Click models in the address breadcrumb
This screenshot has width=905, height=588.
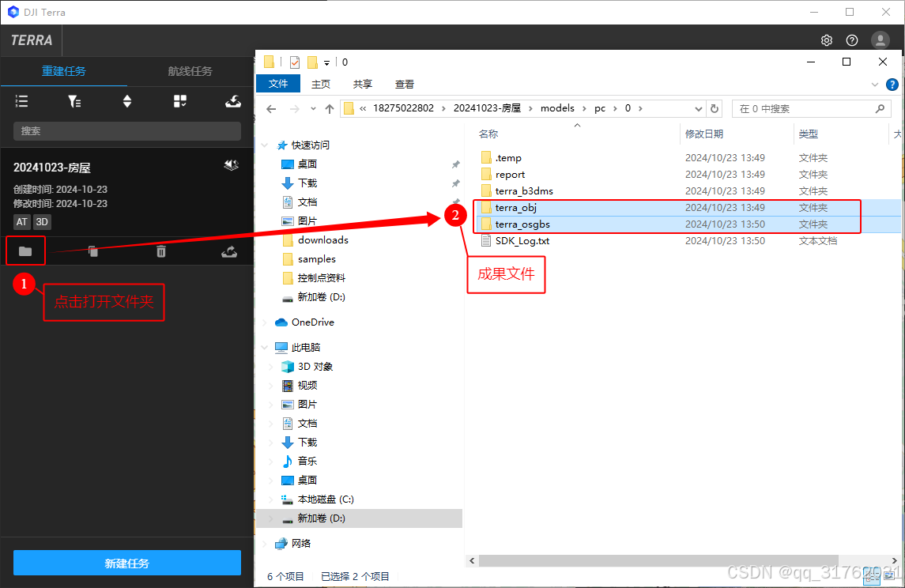click(x=557, y=108)
